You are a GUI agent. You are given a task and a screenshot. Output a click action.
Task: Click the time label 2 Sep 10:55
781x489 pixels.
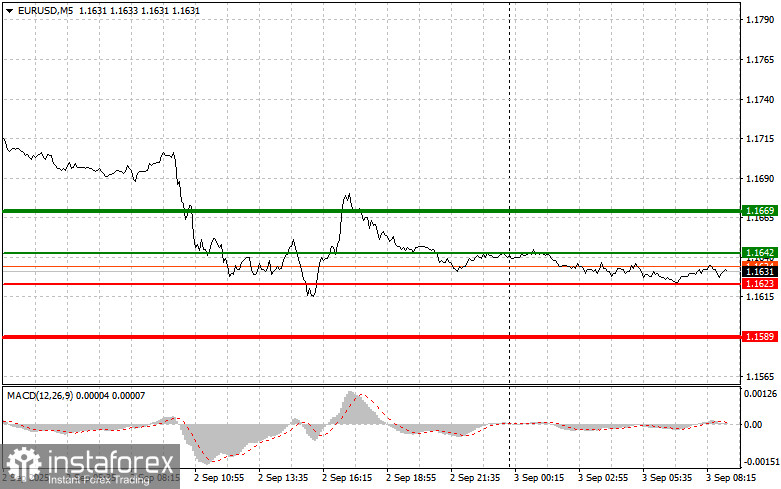pyautogui.click(x=219, y=478)
